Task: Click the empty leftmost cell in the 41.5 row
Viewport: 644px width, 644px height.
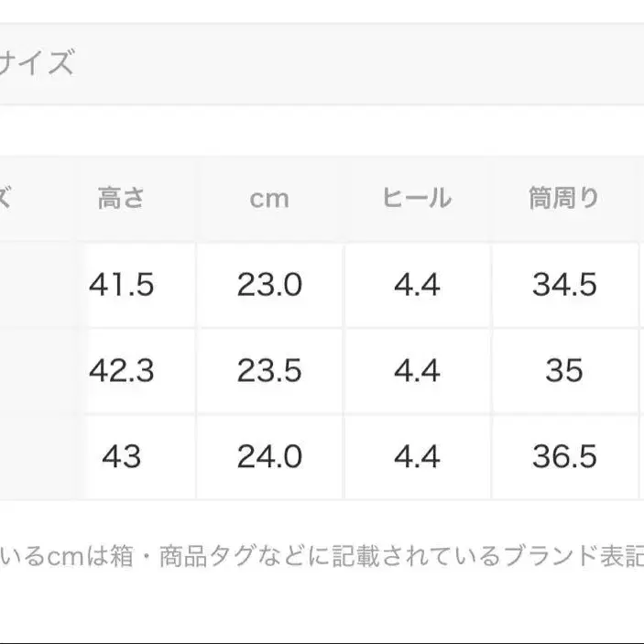Action: [x=37, y=285]
